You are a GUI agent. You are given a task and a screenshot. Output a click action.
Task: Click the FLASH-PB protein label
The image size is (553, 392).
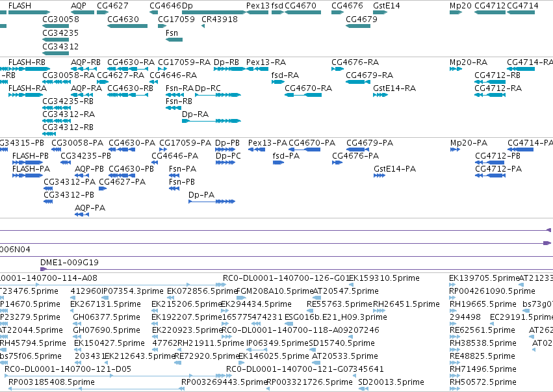(31, 156)
